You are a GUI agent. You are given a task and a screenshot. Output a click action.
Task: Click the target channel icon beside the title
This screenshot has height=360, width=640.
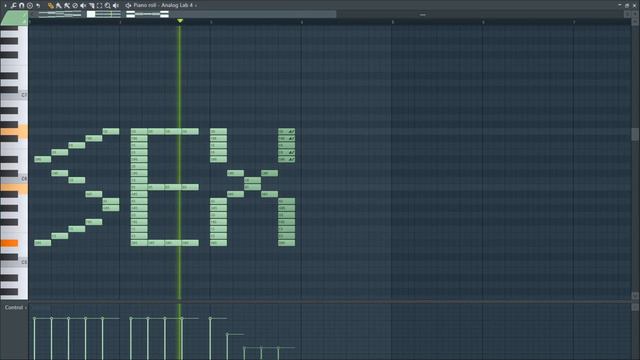point(128,6)
